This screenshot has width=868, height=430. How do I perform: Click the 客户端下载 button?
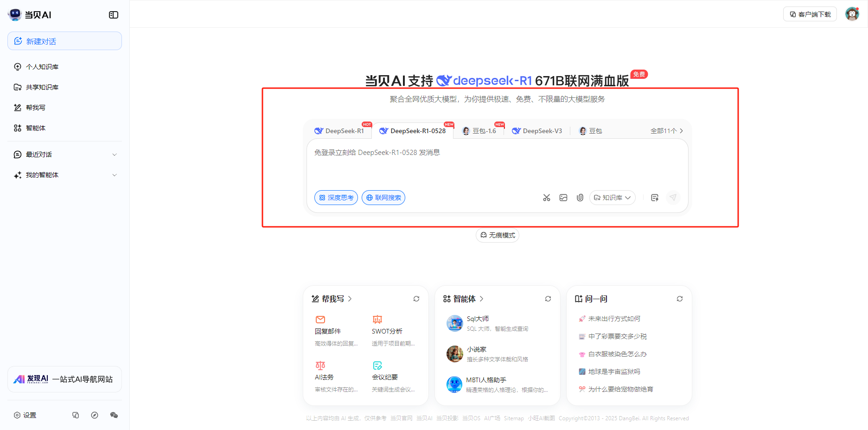(810, 14)
